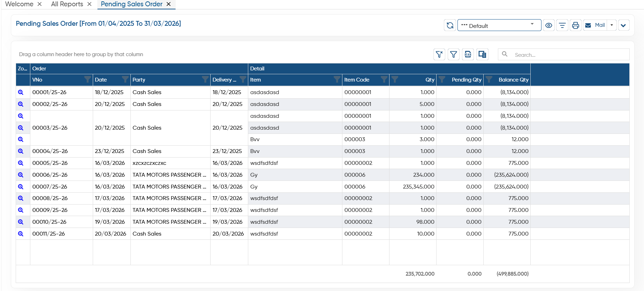Open the VNo column filter funnel
644x291 pixels.
[x=88, y=79]
